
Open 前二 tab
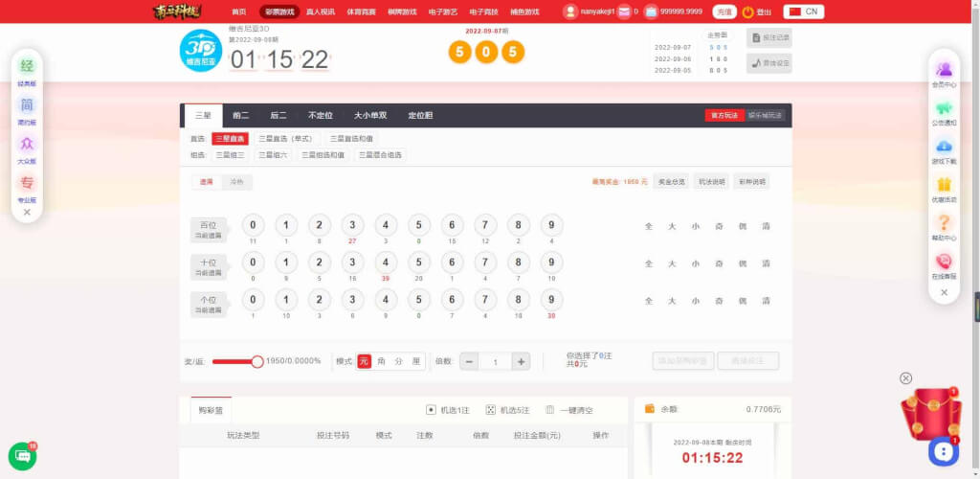point(240,116)
